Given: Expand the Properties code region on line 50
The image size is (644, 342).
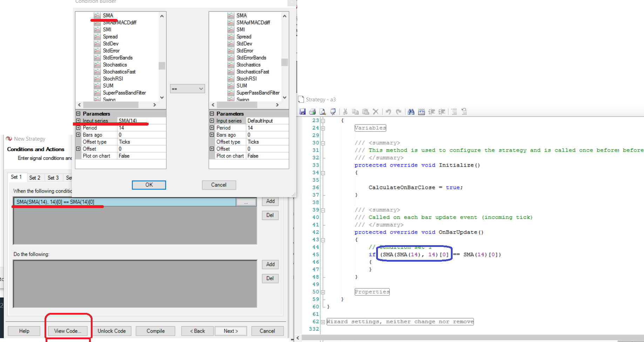Looking at the screenshot, I should (x=323, y=292).
